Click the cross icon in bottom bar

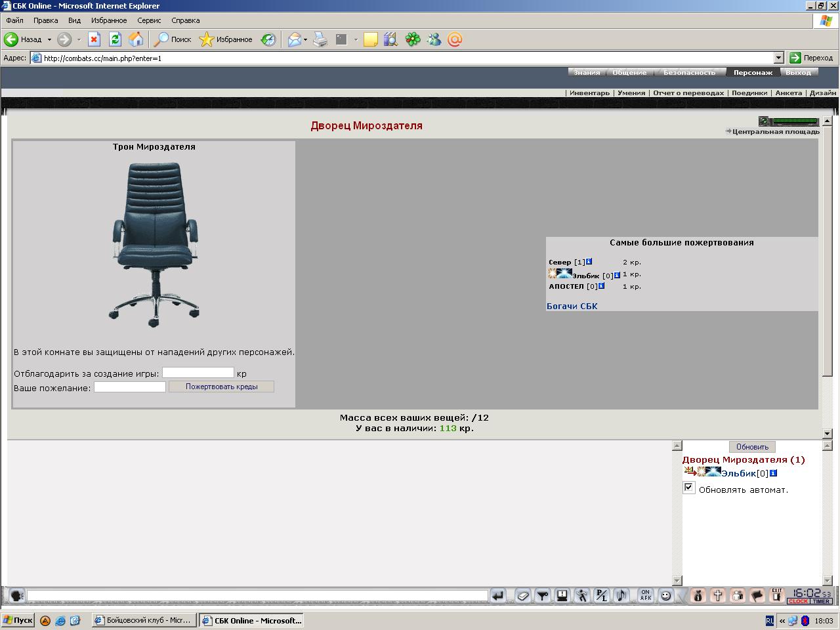coord(718,595)
